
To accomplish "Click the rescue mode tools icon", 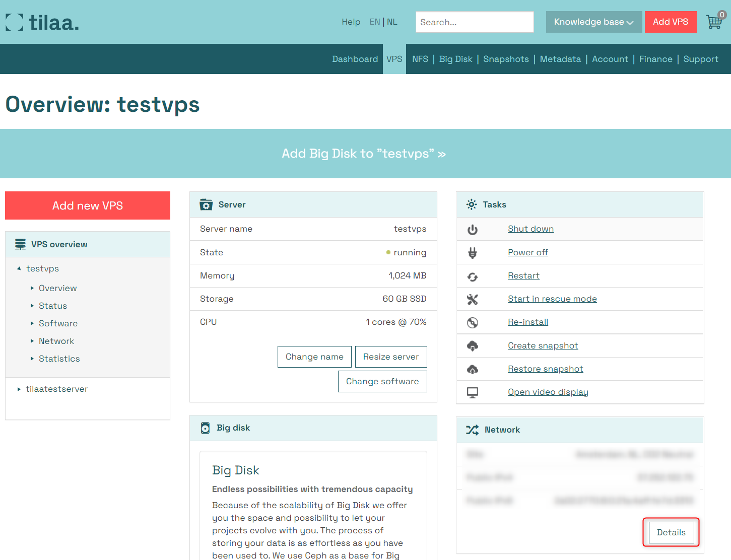I will tap(472, 300).
